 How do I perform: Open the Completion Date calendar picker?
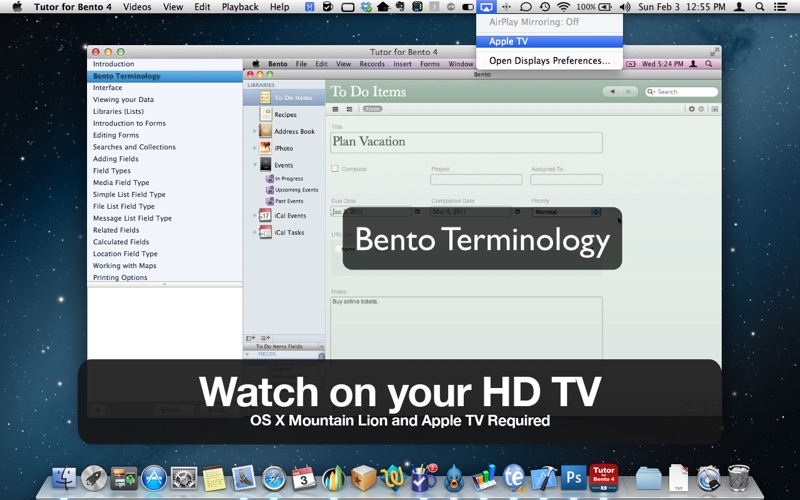(x=517, y=211)
